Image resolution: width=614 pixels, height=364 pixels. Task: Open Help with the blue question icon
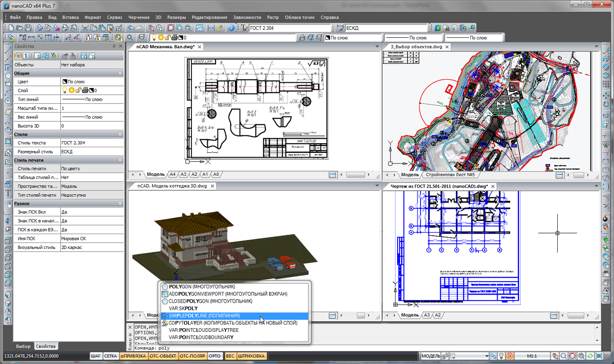(x=231, y=28)
